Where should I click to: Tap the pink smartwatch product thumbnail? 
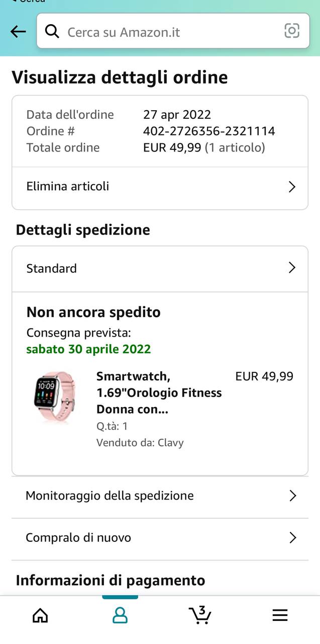tap(55, 397)
